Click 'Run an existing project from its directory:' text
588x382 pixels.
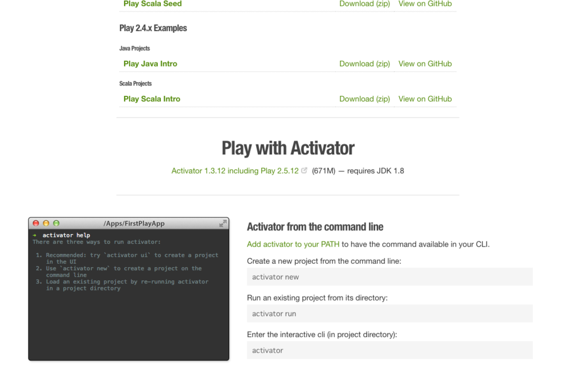tap(317, 298)
